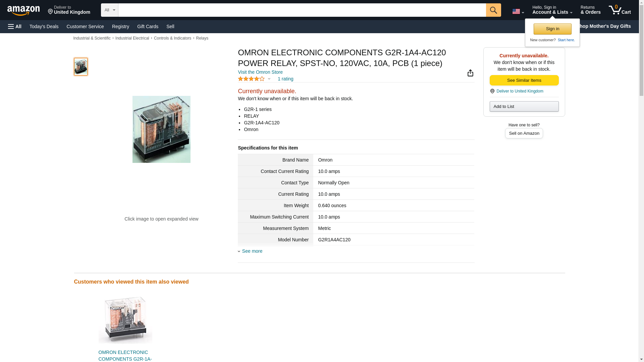Click the search magnifier button
Screen dimensions: 644x362
point(493,10)
